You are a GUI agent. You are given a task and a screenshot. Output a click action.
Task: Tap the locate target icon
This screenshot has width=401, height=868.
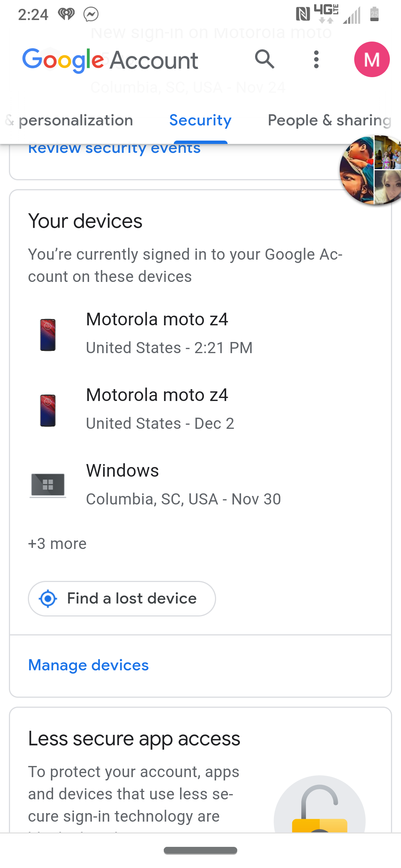(x=48, y=598)
